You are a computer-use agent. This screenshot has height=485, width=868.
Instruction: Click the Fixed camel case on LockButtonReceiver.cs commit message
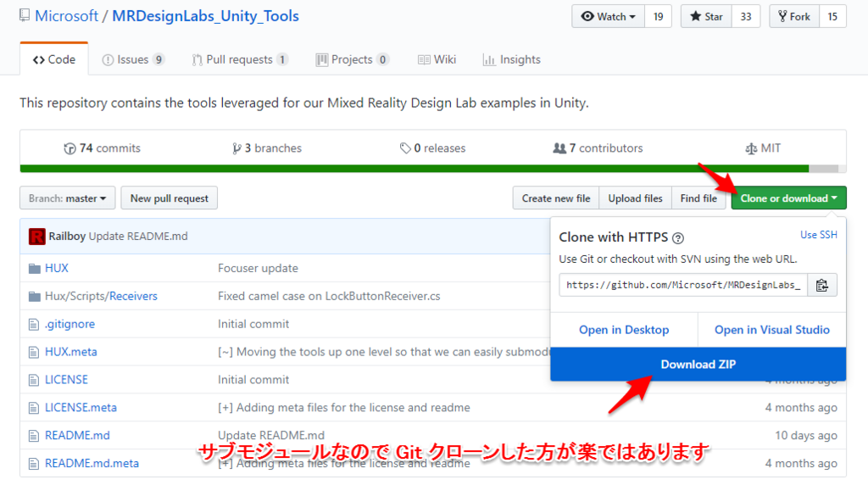(329, 296)
